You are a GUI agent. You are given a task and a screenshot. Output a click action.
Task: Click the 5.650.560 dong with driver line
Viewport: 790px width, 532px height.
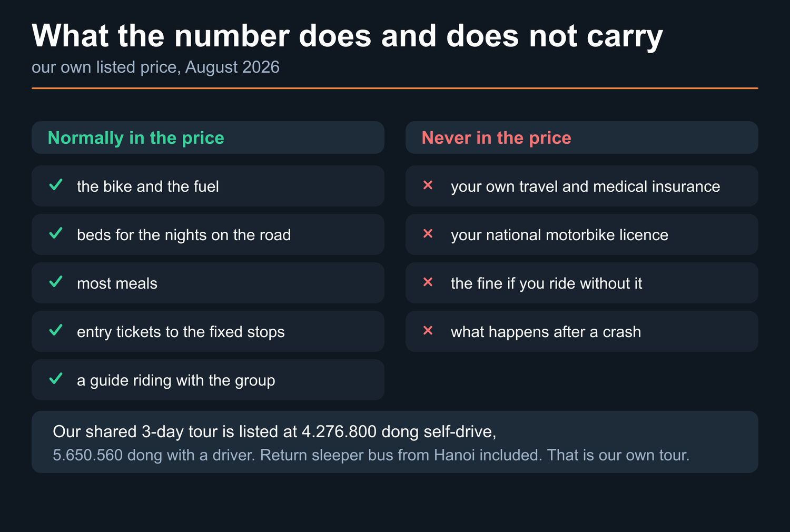coord(371,455)
